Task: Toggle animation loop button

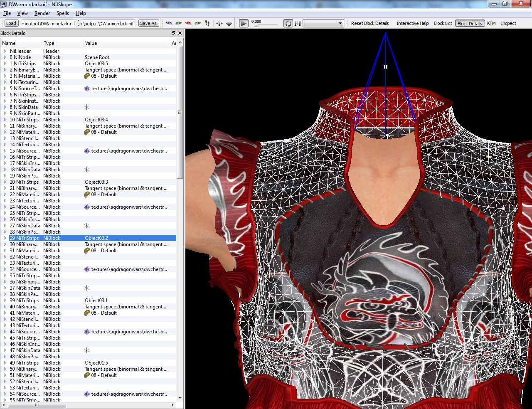Action: (288, 23)
